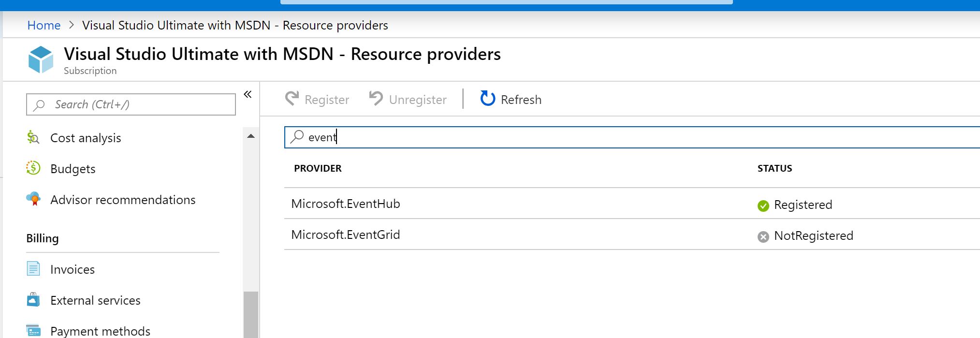980x338 pixels.
Task: Click the provider filter box containing 'event'
Action: click(632, 137)
